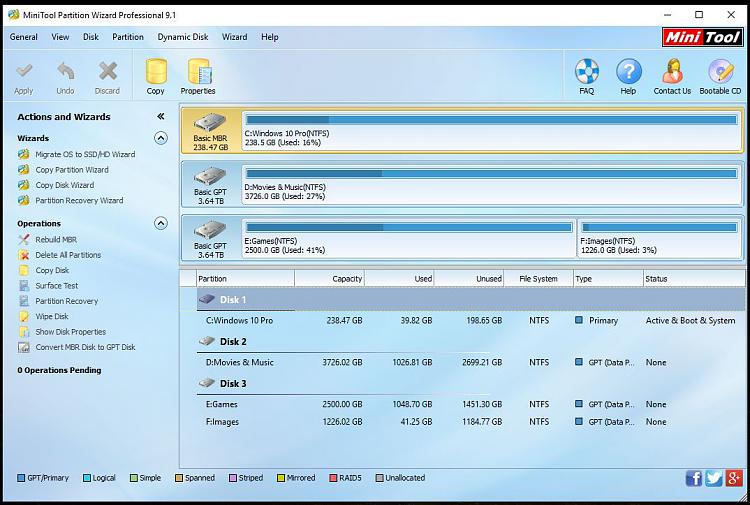The width and height of the screenshot is (750, 505).
Task: Open the Help menu
Action: pos(270,37)
